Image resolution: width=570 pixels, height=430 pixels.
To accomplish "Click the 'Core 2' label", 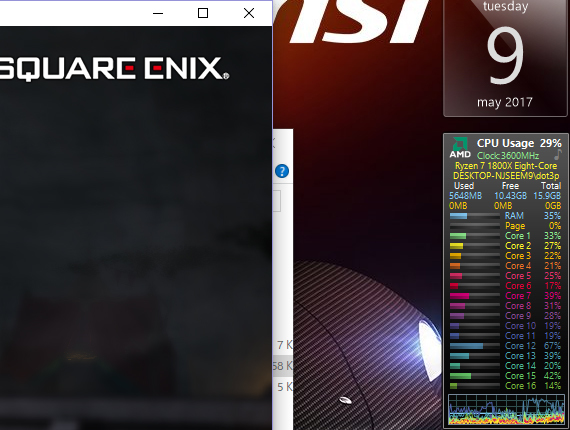I will pos(518,246).
